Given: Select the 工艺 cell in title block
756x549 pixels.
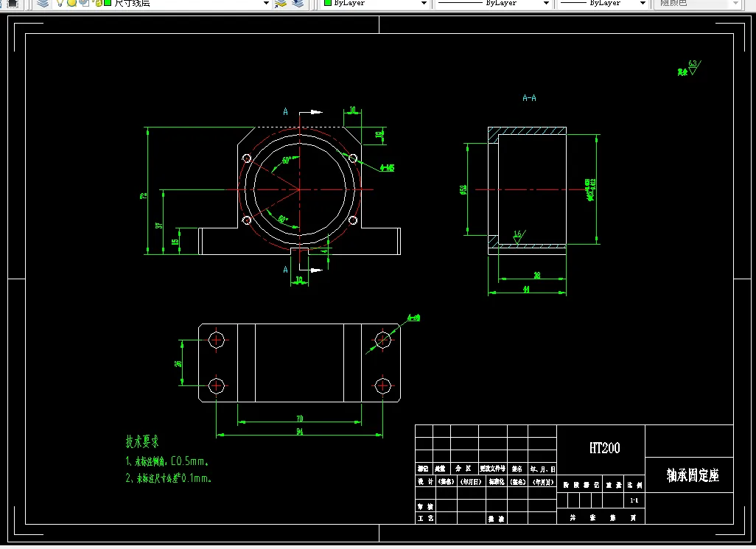Looking at the screenshot, I should point(424,518).
